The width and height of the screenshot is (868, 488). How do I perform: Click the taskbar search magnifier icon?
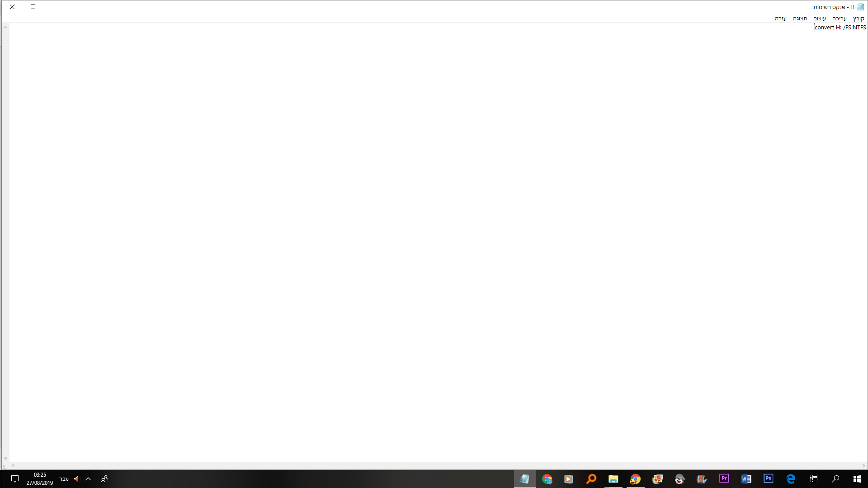[x=835, y=479]
